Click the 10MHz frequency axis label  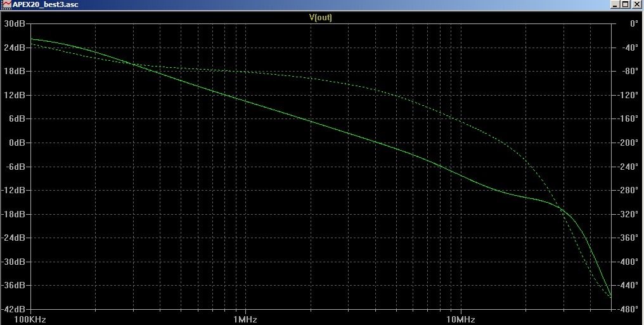point(461,319)
